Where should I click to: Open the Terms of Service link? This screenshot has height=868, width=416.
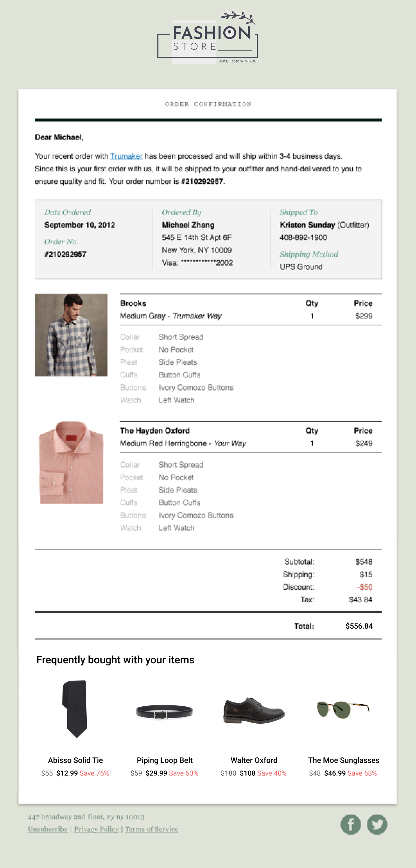(151, 829)
